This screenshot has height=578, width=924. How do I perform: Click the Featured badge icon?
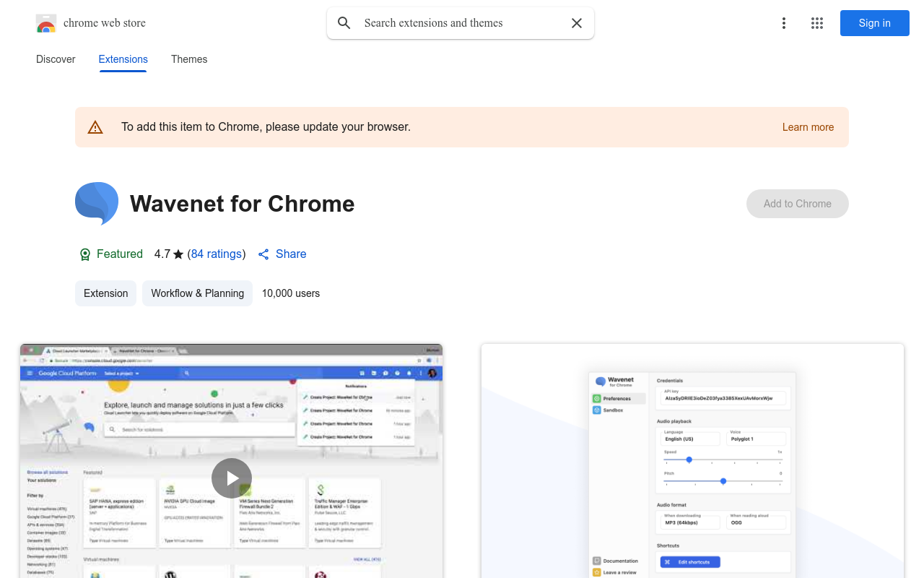[x=85, y=254]
